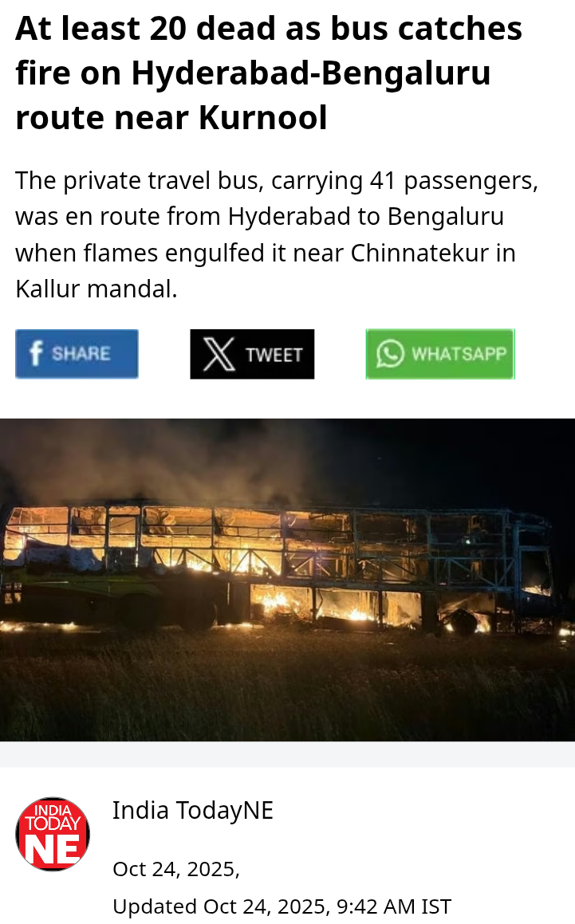The width and height of the screenshot is (575, 924).
Task: Click the X logo icon
Action: point(219,354)
